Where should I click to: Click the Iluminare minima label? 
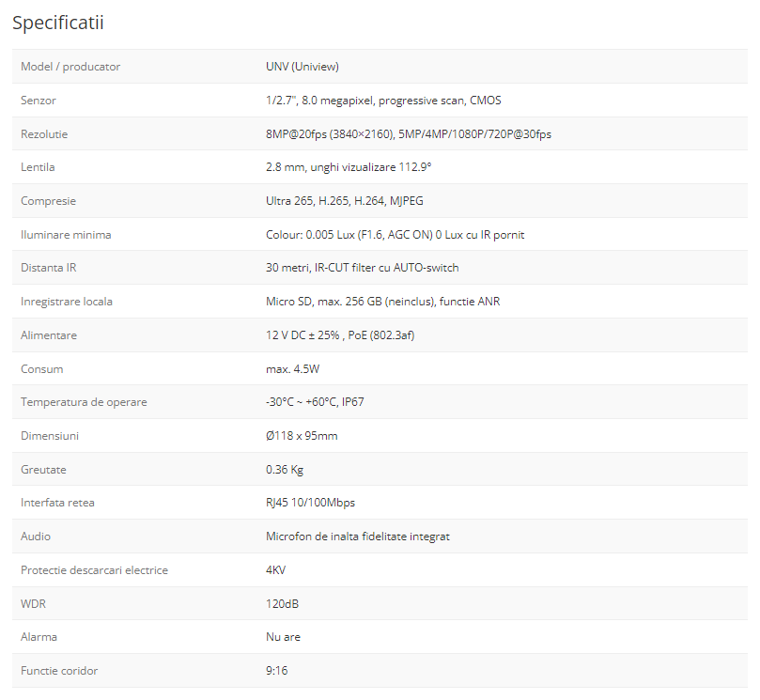pos(66,235)
